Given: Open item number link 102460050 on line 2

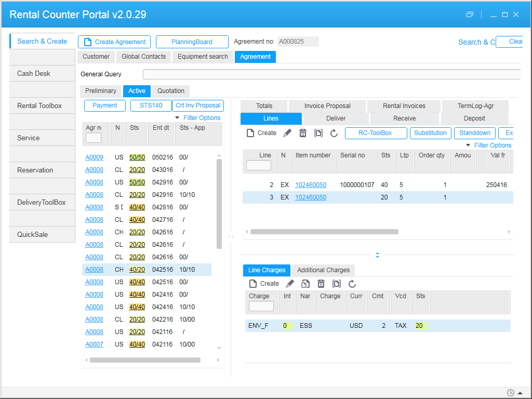Looking at the screenshot, I should pyautogui.click(x=311, y=185).
